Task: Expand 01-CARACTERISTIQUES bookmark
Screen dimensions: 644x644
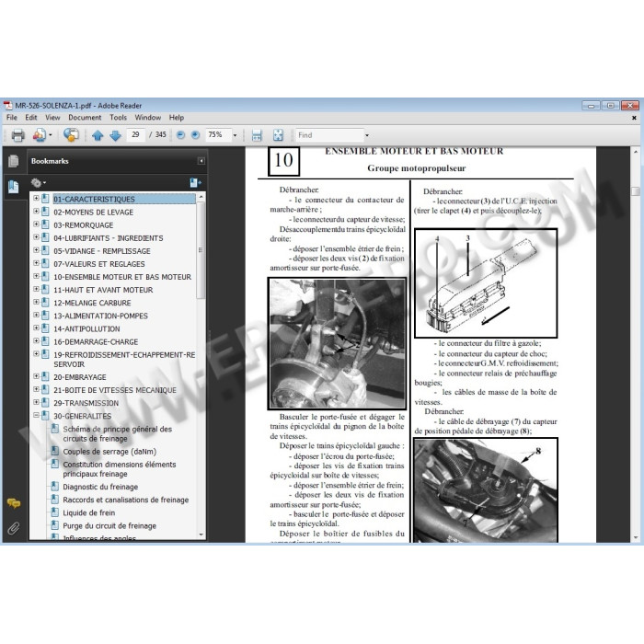Action: [36, 199]
